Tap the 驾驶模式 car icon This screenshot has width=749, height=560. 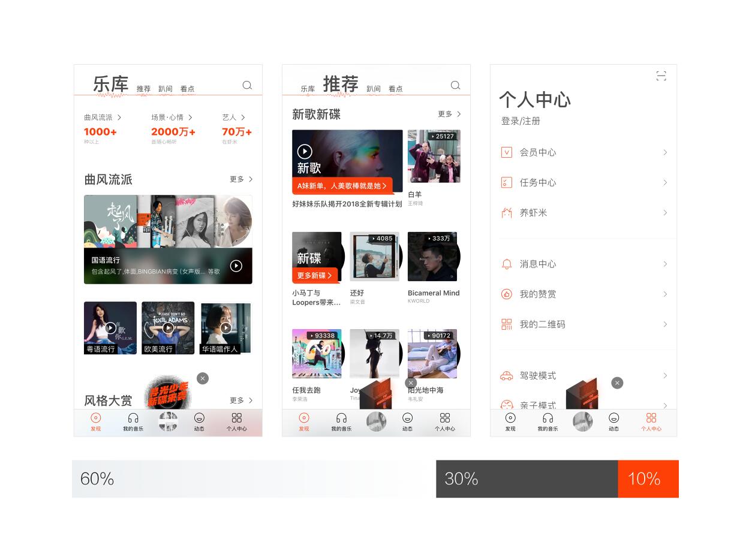(506, 376)
